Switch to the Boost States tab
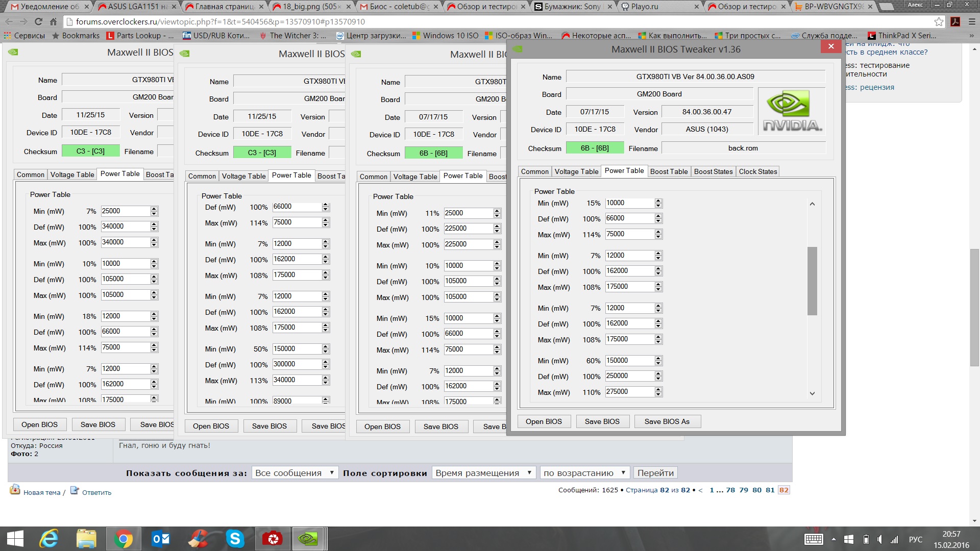This screenshot has width=980, height=551. point(713,171)
